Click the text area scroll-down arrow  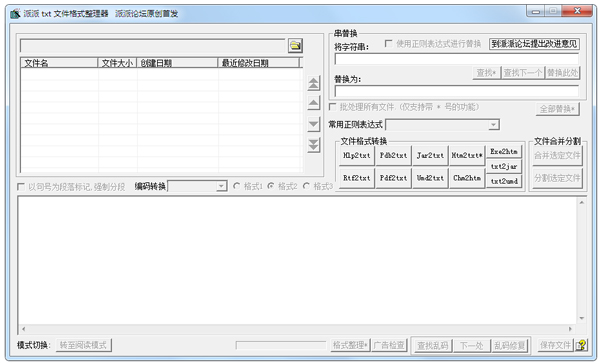click(582, 318)
